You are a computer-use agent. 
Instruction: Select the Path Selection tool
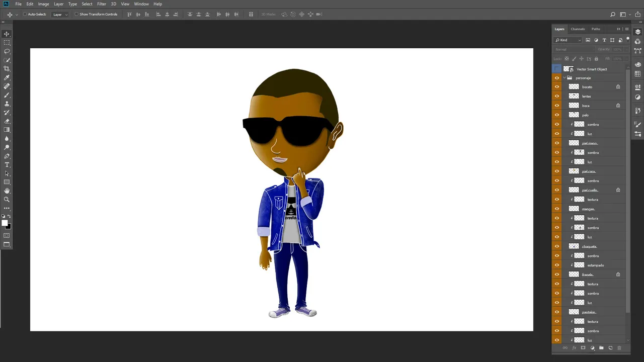7,173
